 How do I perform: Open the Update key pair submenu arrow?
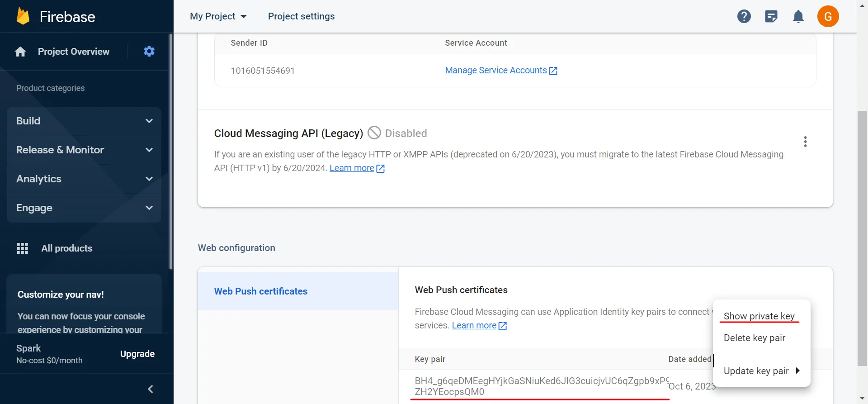point(798,371)
